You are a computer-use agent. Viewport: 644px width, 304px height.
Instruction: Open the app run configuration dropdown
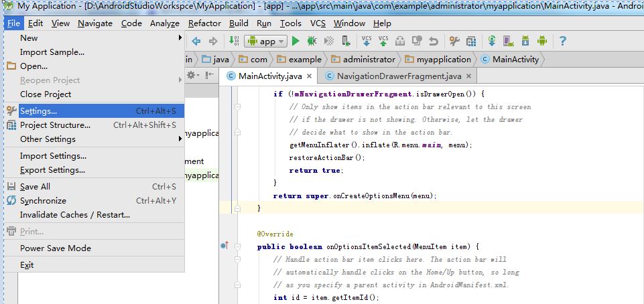click(266, 41)
